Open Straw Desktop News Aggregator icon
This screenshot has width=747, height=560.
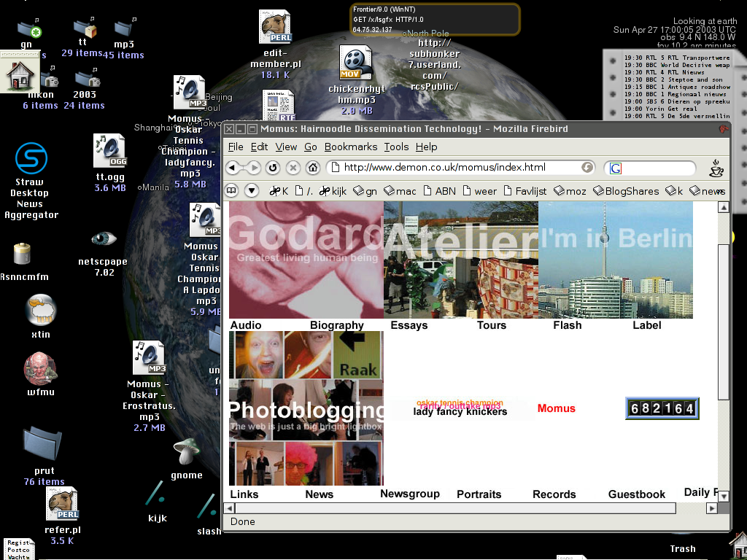tap(31, 159)
